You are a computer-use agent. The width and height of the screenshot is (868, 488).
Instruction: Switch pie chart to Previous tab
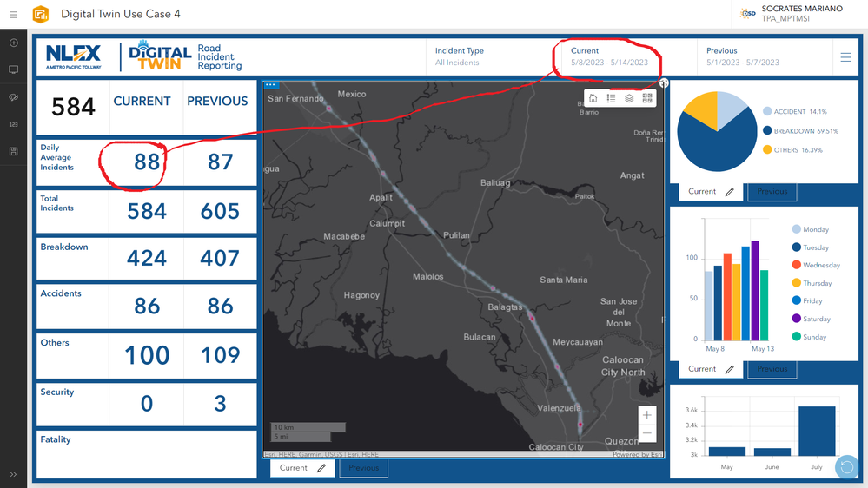(x=772, y=191)
